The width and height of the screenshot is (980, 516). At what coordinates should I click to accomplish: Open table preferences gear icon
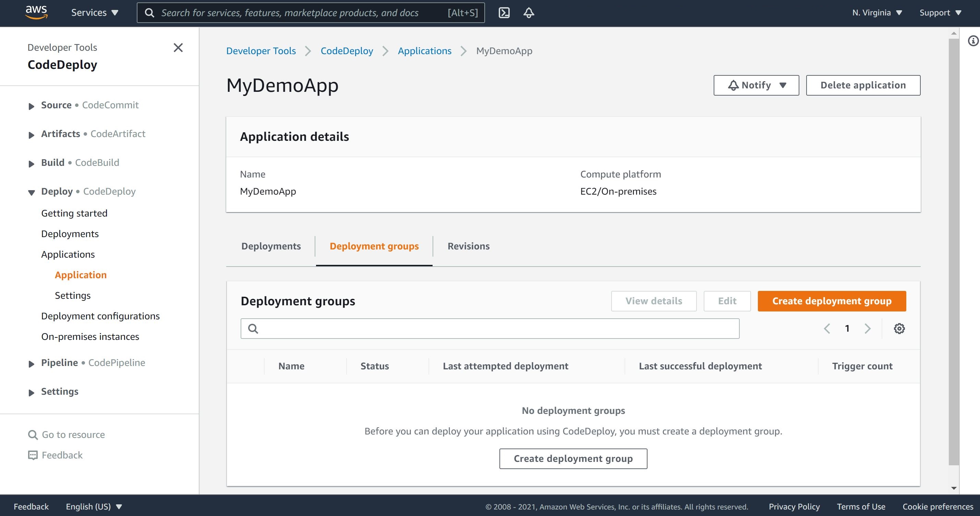tap(899, 329)
